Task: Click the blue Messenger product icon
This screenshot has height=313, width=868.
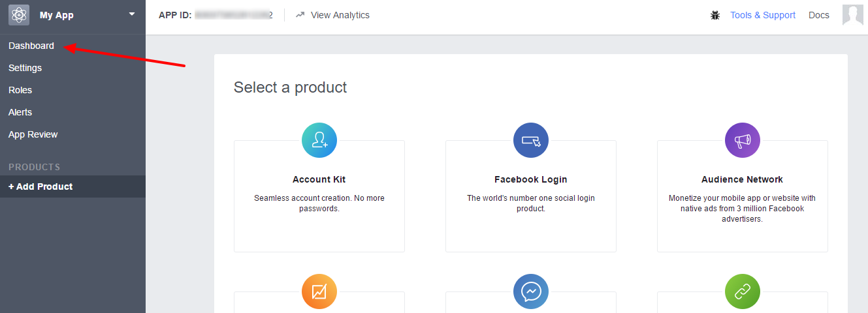Action: 531,291
